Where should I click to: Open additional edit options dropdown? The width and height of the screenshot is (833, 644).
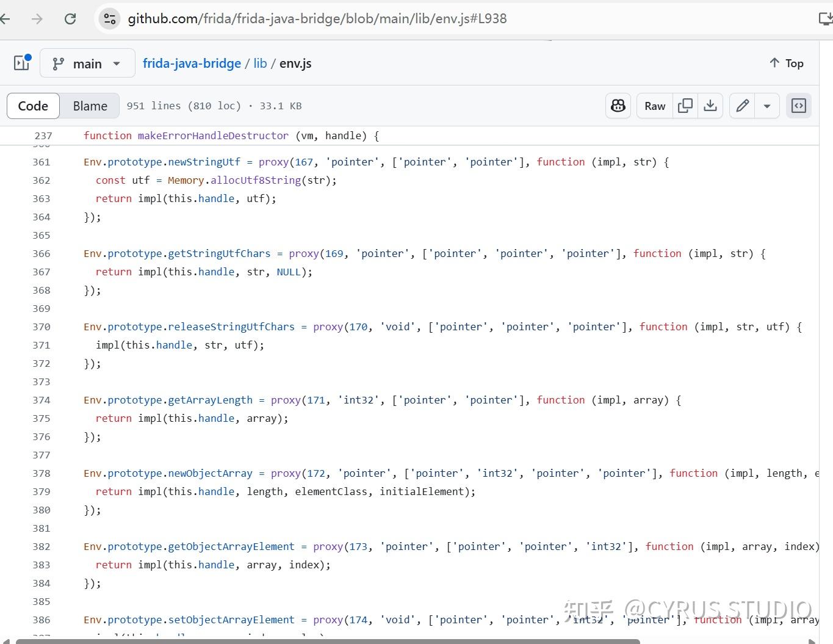[x=767, y=106]
